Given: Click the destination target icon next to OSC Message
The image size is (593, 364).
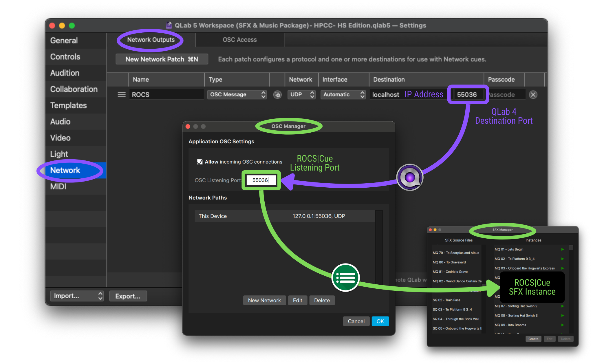Looking at the screenshot, I should coord(277,94).
